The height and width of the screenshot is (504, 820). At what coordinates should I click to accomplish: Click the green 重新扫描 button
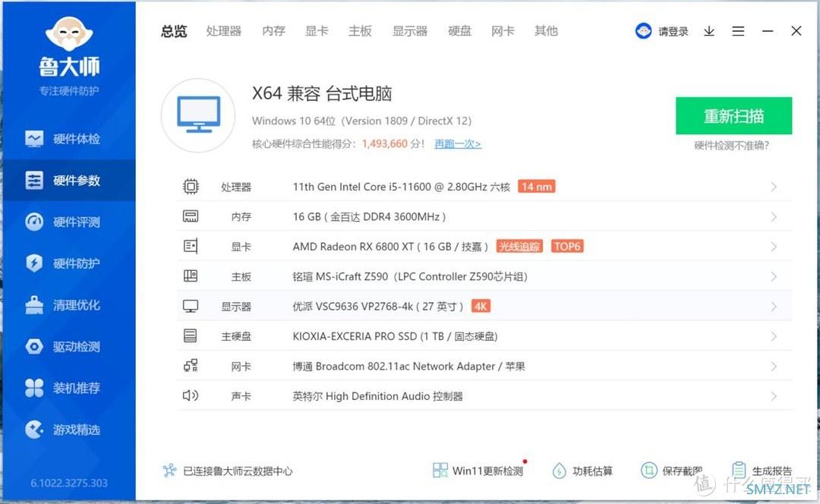point(733,115)
